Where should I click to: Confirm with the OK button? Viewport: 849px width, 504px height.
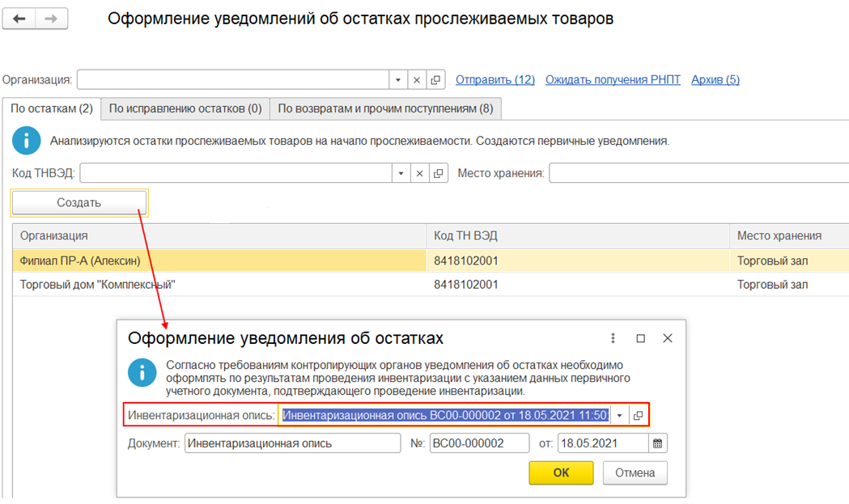pyautogui.click(x=561, y=472)
